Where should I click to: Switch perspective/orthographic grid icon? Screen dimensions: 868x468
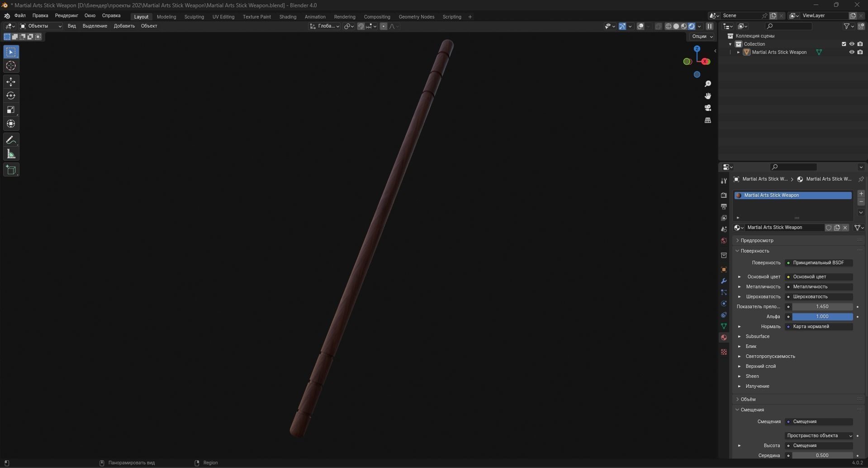pos(708,120)
